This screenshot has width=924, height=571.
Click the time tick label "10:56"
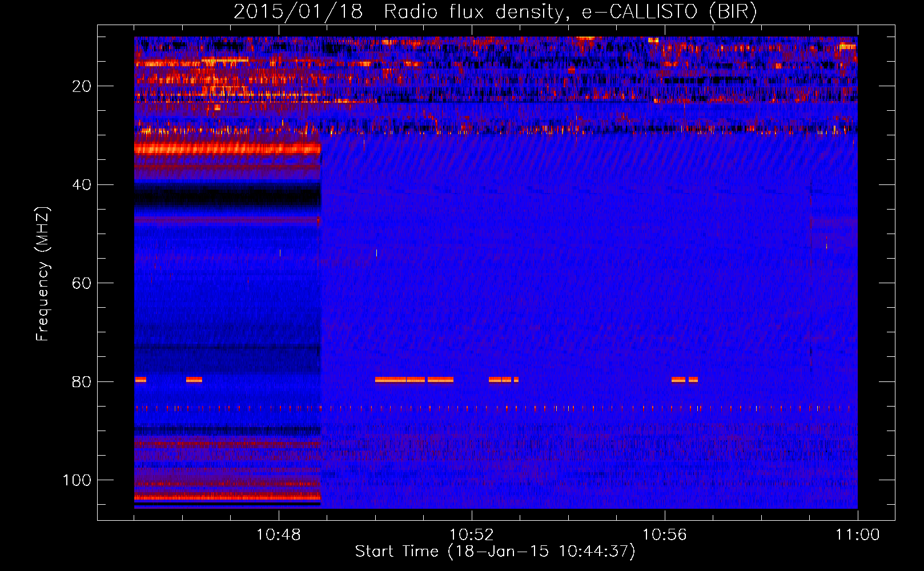coord(665,535)
